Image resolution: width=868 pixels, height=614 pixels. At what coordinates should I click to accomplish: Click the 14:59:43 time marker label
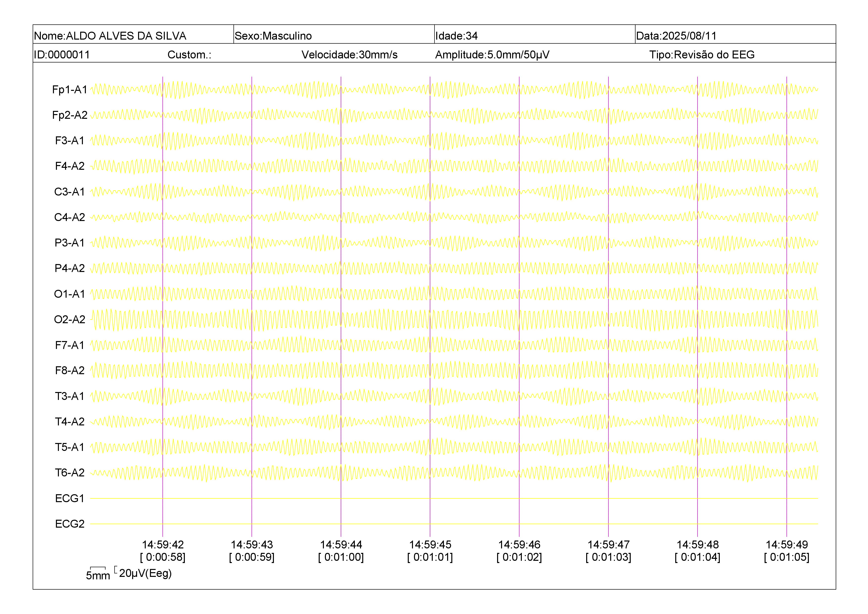point(252,545)
